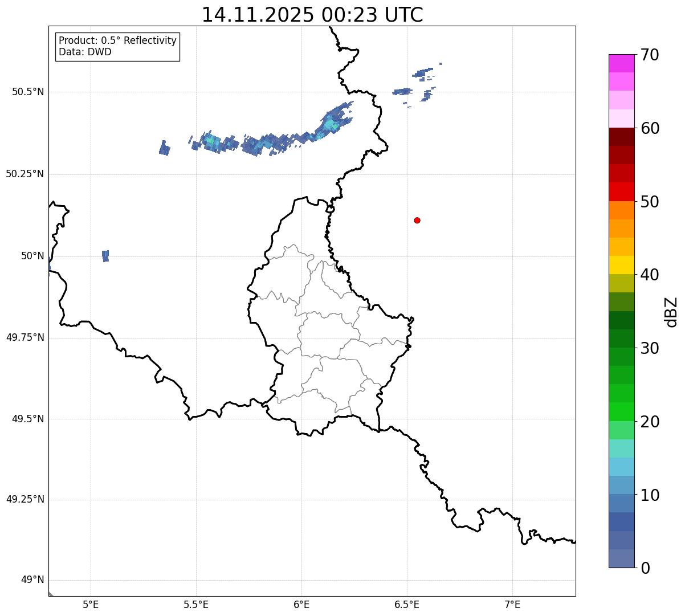Click the dBZ colorbar axis label
Screen dimensions: 685x616
pyautogui.click(x=671, y=312)
